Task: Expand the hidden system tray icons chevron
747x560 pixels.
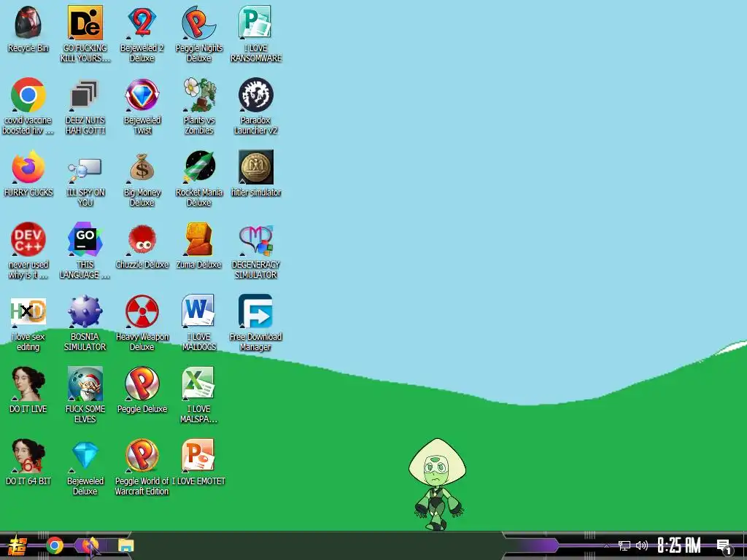Action: [606, 545]
